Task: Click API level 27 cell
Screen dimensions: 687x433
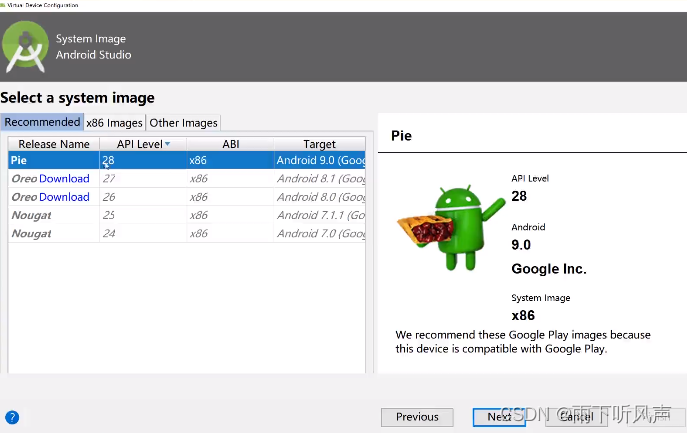Action: 143,178
